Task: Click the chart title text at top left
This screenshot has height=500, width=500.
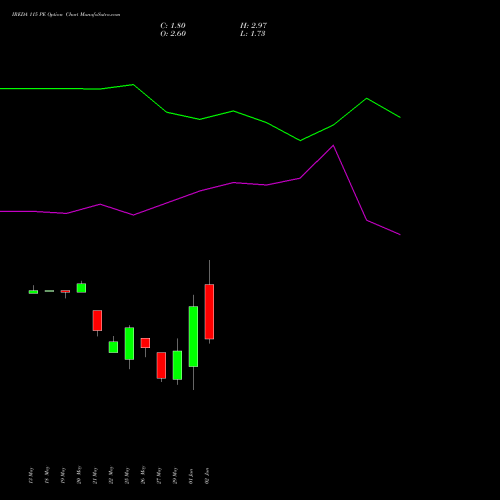Action: tap(66, 15)
